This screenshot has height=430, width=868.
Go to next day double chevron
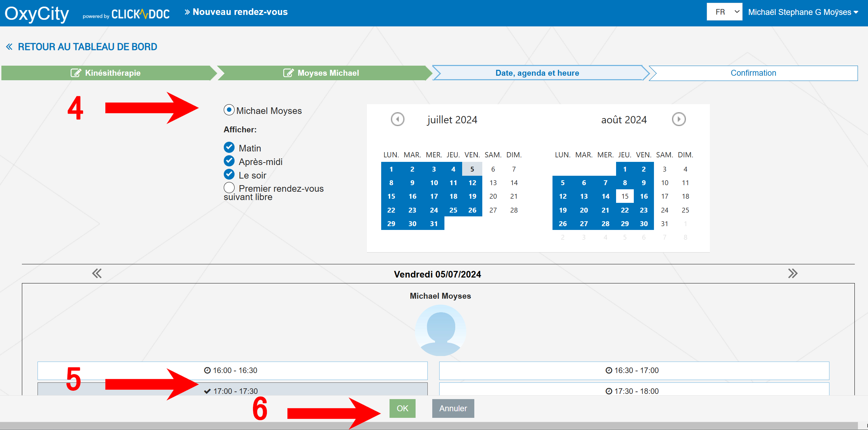[793, 274]
